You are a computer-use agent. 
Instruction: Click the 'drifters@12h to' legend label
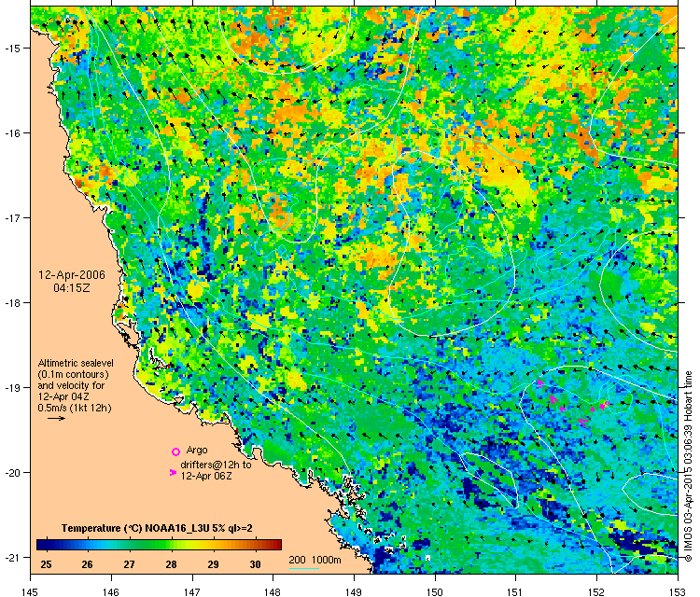[x=216, y=465]
